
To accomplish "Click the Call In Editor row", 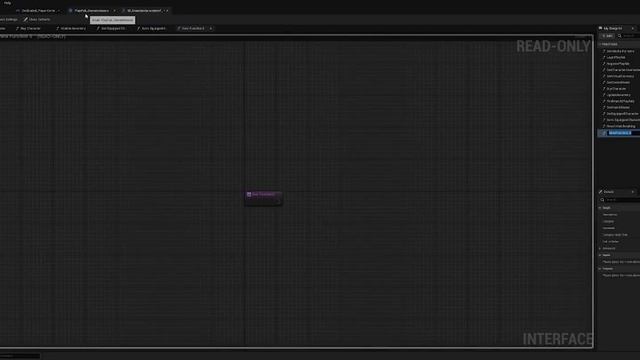I will (620, 242).
